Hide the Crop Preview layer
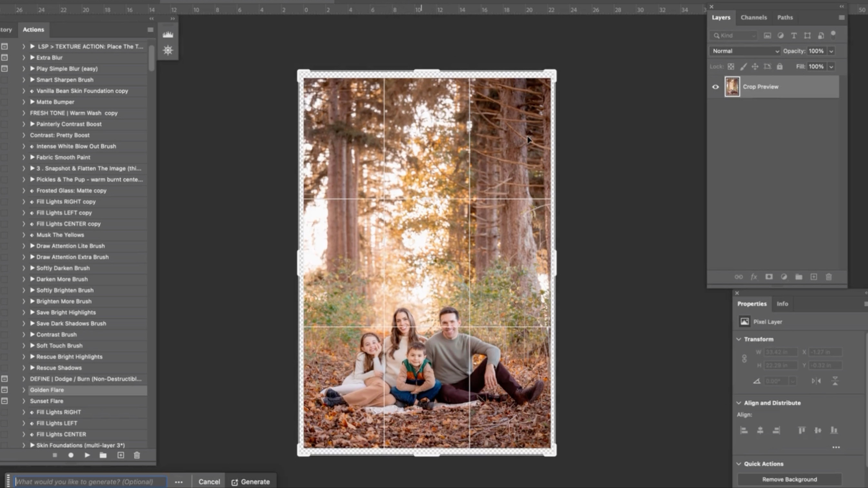 tap(715, 87)
